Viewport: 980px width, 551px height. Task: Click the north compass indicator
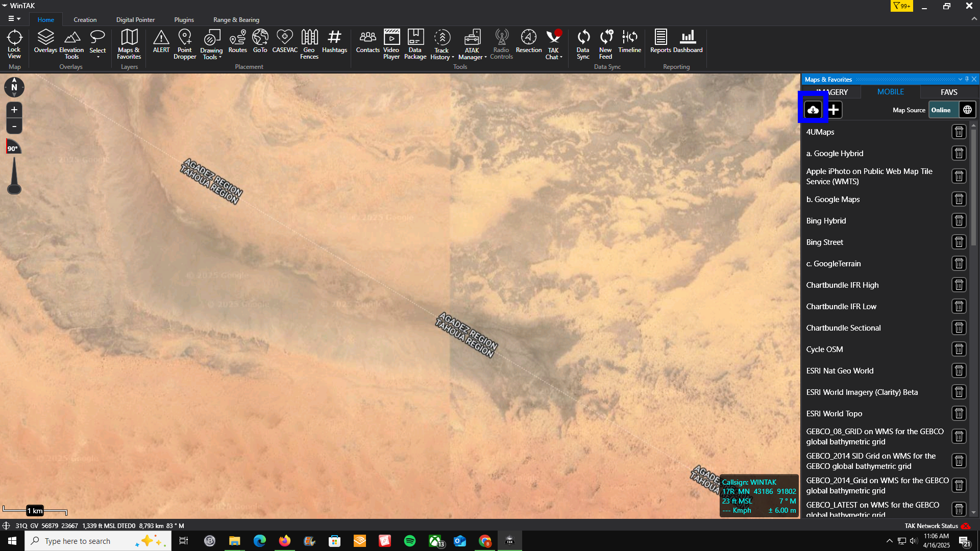click(x=14, y=87)
